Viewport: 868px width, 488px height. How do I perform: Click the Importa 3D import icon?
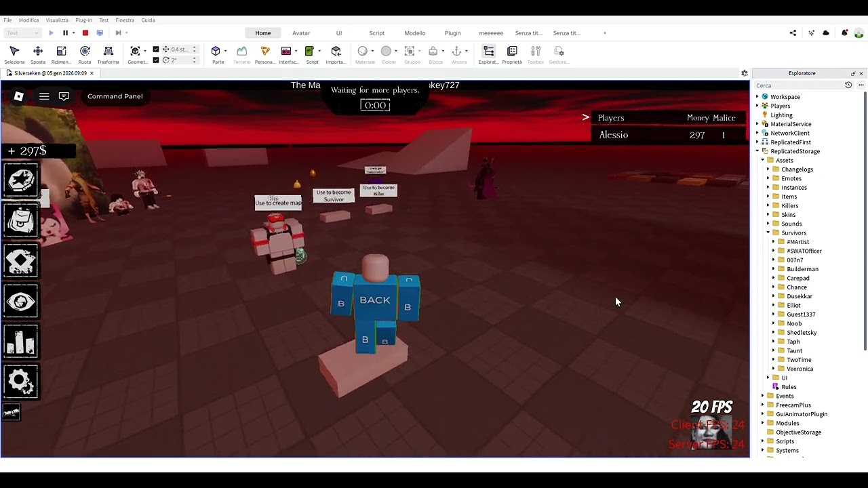336,55
